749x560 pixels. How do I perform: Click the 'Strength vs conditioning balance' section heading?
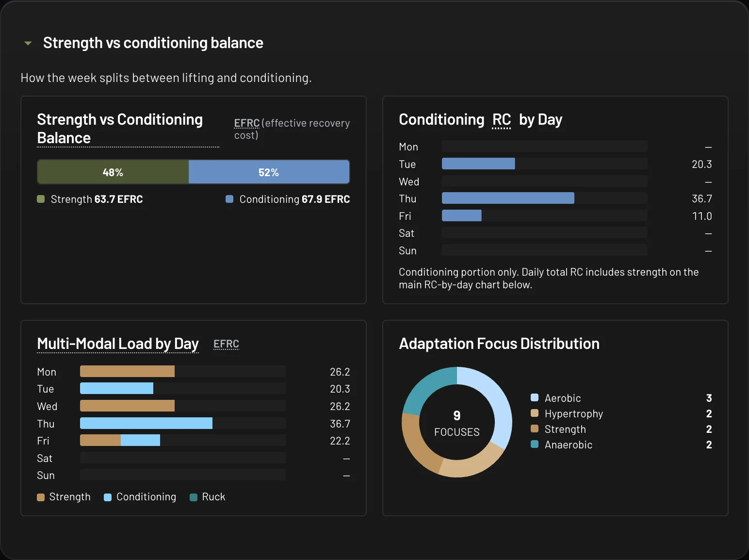(153, 43)
